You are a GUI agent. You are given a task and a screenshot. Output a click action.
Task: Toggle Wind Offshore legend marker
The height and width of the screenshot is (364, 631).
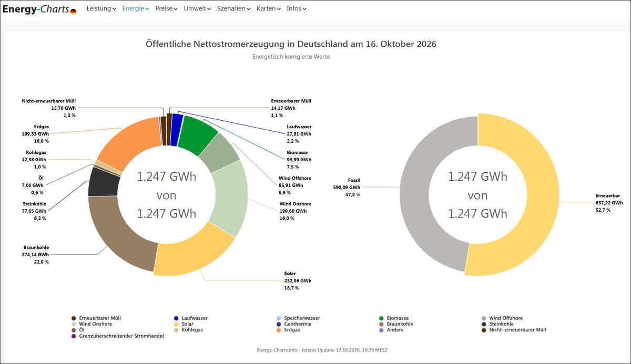click(x=484, y=318)
